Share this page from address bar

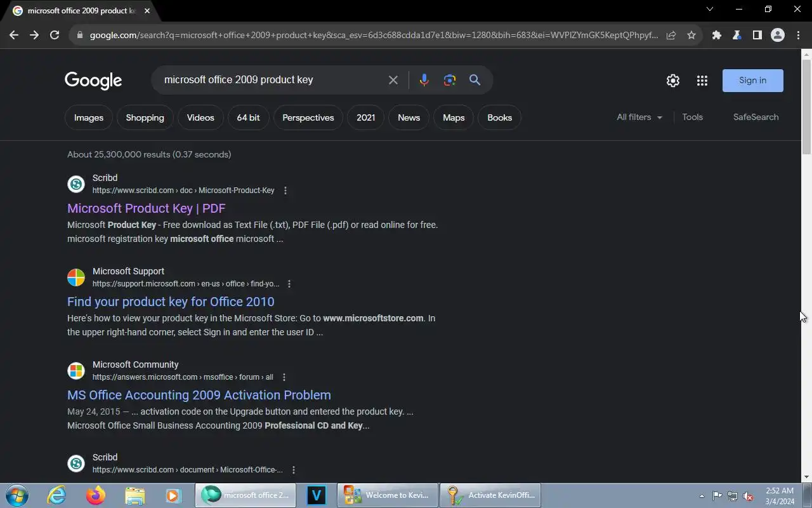[671, 36]
